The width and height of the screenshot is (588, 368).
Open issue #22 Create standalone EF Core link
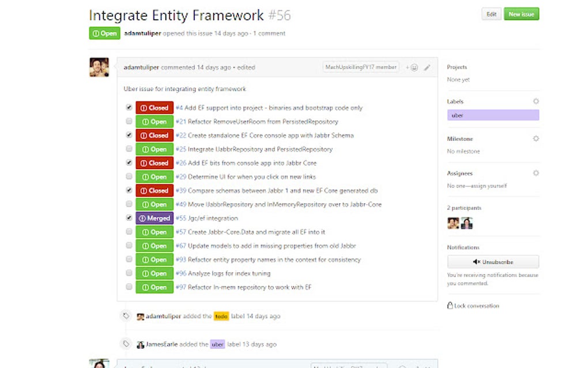(x=265, y=136)
